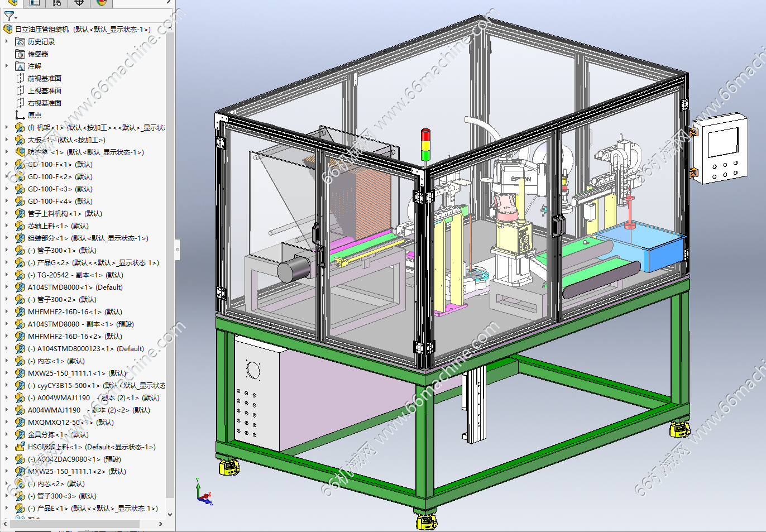Select the 原点 origin icon

pyautogui.click(x=21, y=116)
